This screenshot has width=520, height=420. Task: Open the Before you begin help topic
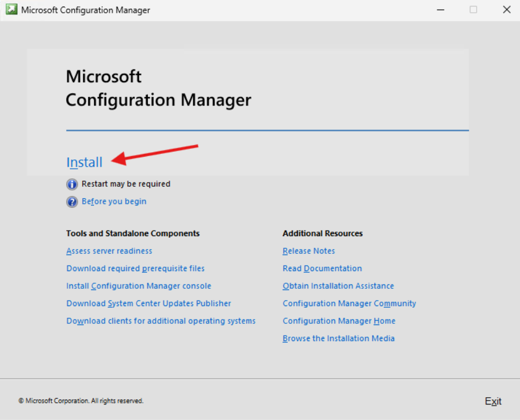click(x=113, y=201)
